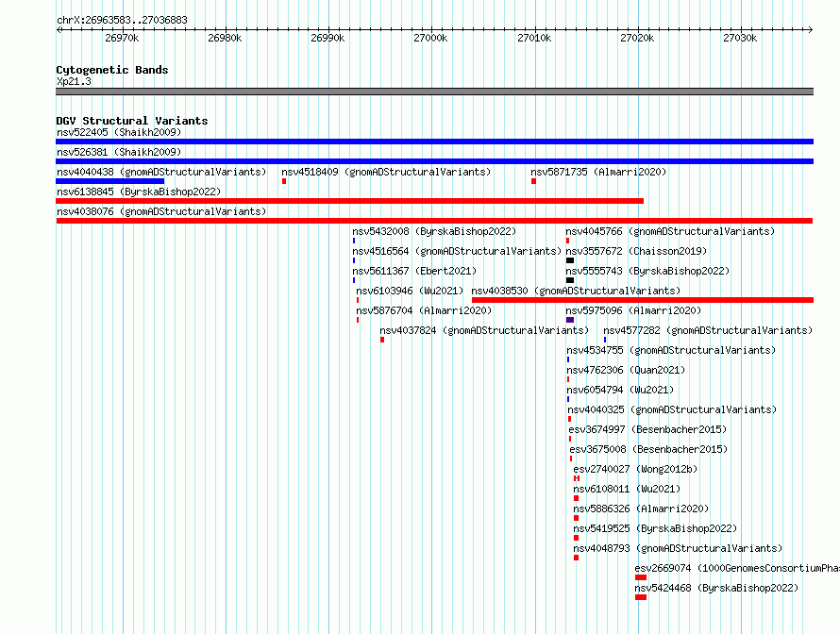Click the nsv4762306 (Quan2021) label
The height and width of the screenshot is (634, 840).
click(x=627, y=370)
